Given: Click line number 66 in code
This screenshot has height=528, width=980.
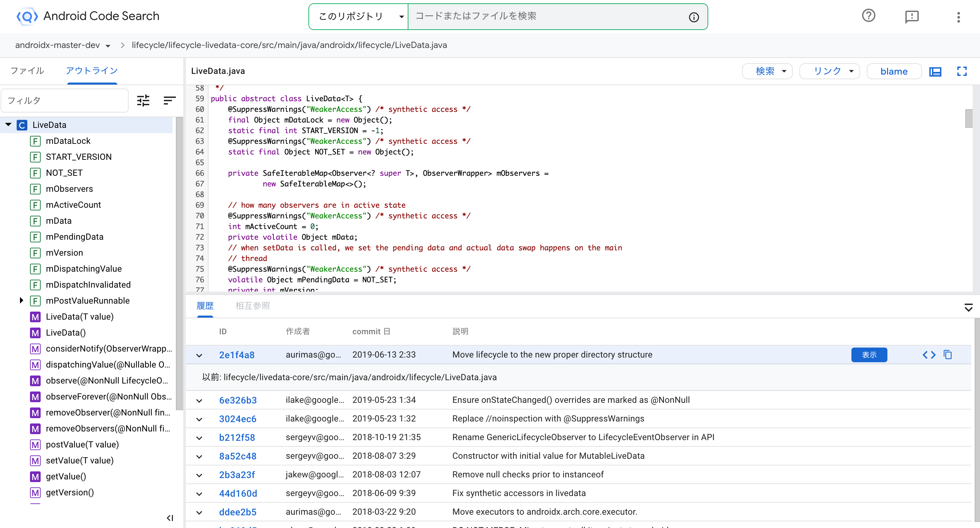Looking at the screenshot, I should pyautogui.click(x=200, y=173).
